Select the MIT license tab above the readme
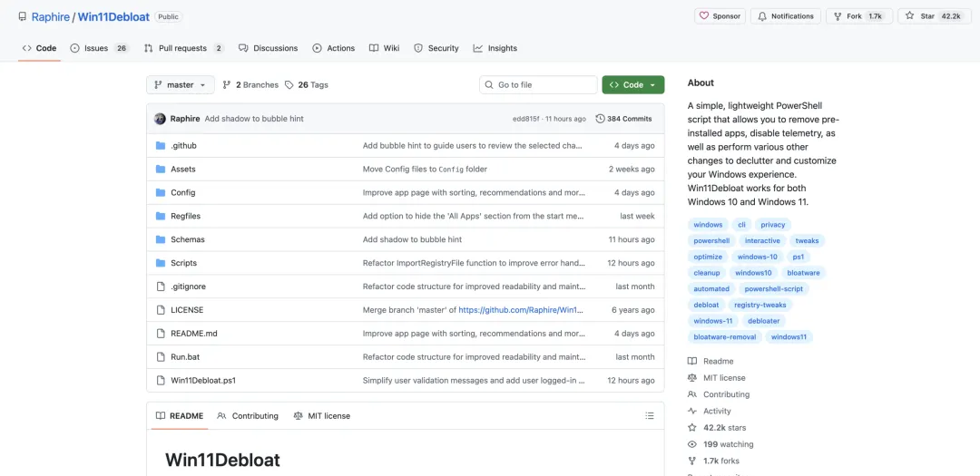The height and width of the screenshot is (476, 980). tap(322, 416)
